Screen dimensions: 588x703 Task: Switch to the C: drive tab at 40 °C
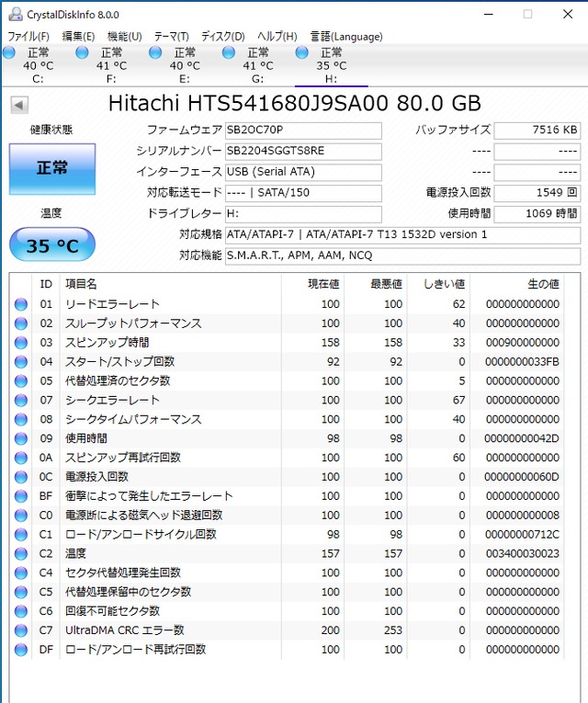coord(38,65)
